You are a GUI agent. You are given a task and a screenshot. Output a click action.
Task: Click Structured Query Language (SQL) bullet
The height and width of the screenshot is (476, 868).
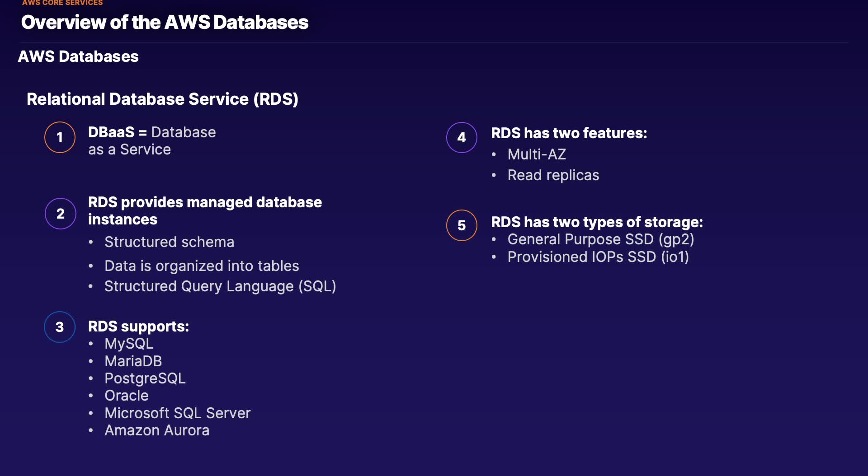(x=220, y=286)
